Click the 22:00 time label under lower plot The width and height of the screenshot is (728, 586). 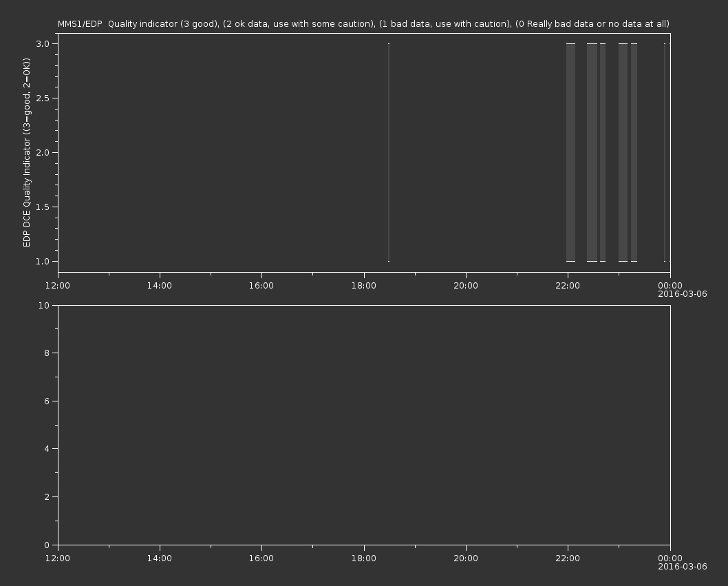point(568,558)
